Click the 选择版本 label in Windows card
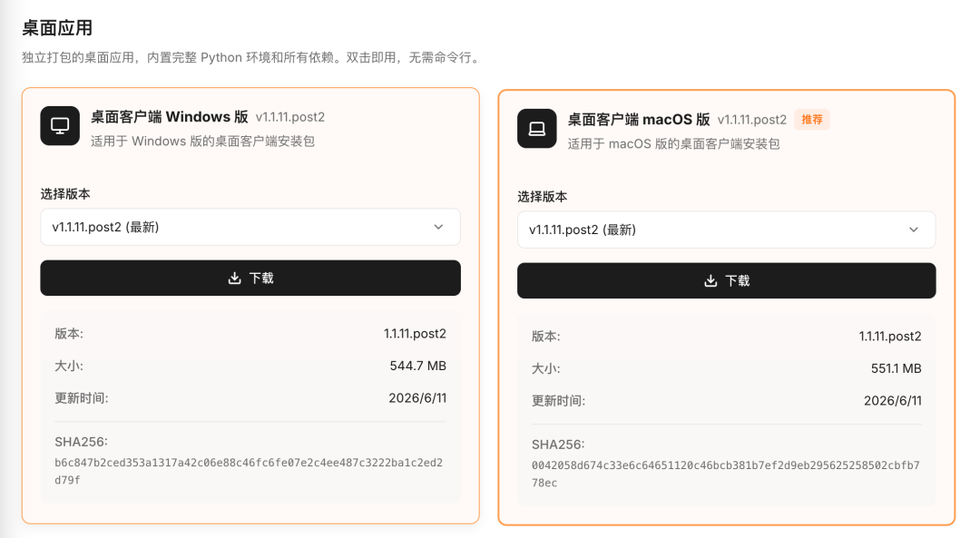The width and height of the screenshot is (980, 538). (x=65, y=194)
